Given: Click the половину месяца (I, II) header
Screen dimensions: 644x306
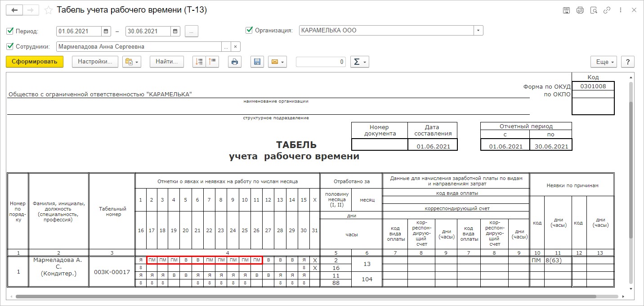Looking at the screenshot, I should pos(335,199).
